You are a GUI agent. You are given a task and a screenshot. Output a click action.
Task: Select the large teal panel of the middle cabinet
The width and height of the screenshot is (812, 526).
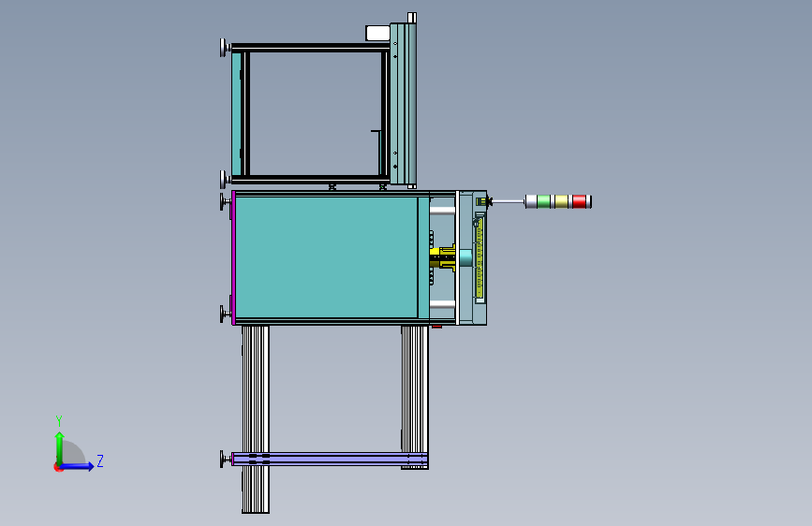326,257
